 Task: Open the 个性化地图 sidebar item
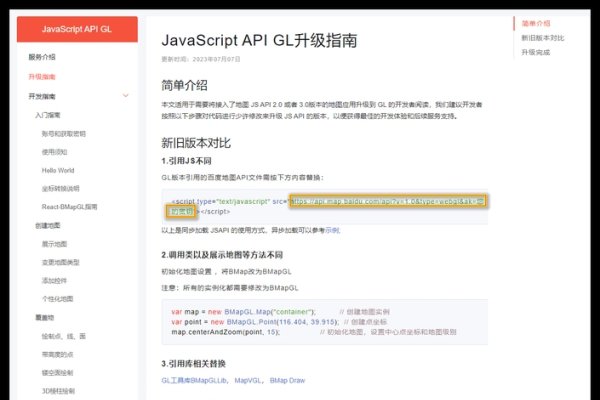(x=57, y=299)
